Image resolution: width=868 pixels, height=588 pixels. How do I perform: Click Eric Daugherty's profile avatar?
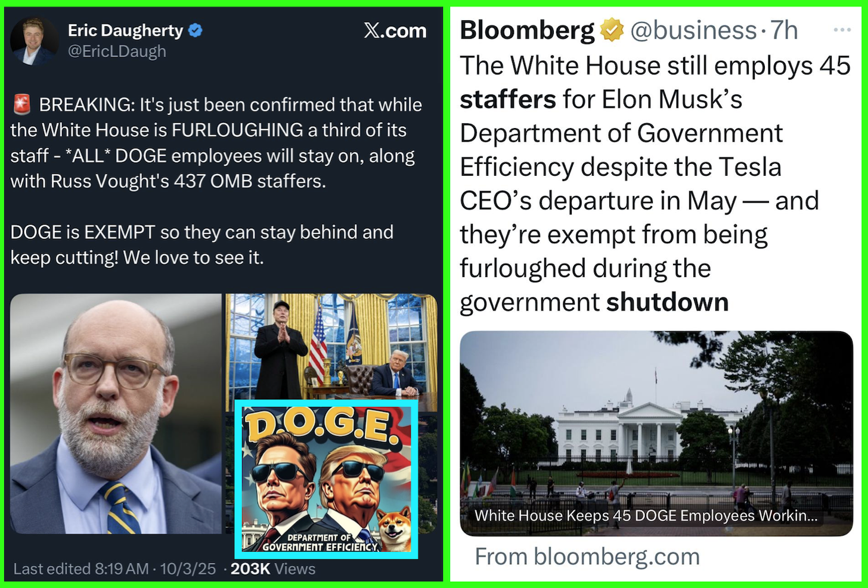(33, 41)
